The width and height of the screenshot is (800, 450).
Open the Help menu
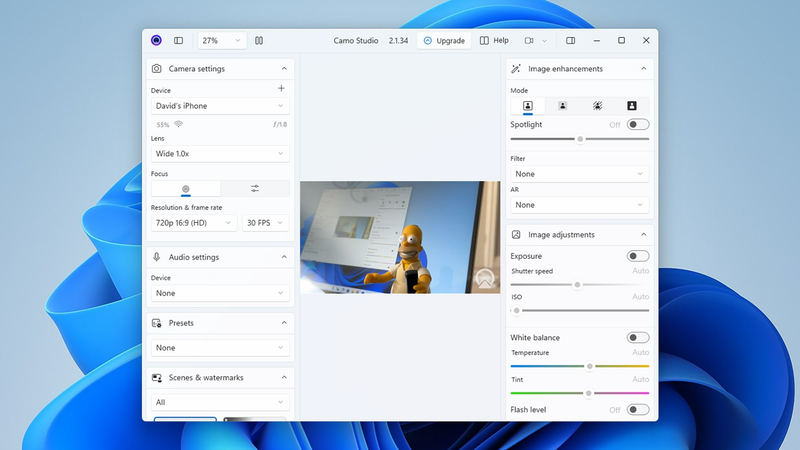tap(494, 41)
